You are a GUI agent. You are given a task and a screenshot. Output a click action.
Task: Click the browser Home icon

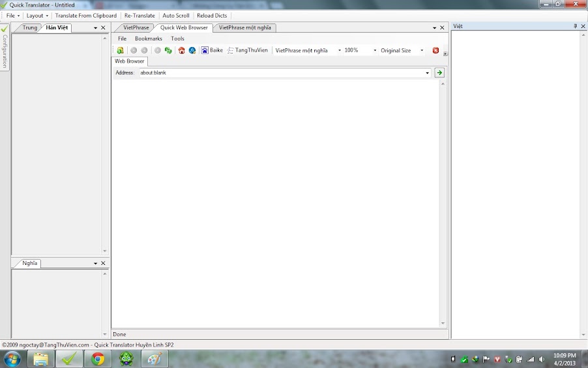(x=182, y=50)
